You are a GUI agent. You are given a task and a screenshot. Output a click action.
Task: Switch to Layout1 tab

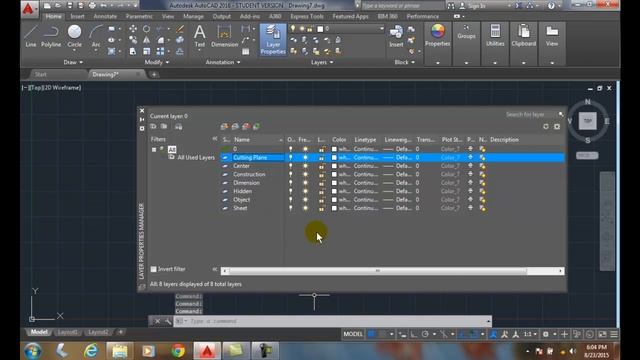tap(67, 332)
